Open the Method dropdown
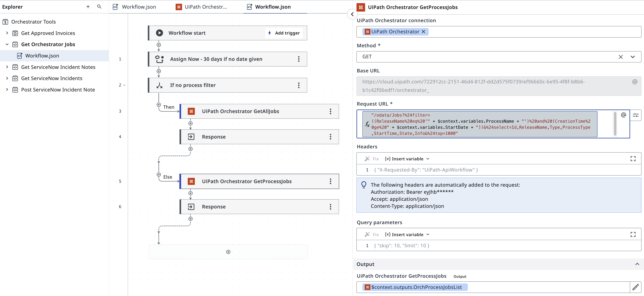 (x=632, y=57)
